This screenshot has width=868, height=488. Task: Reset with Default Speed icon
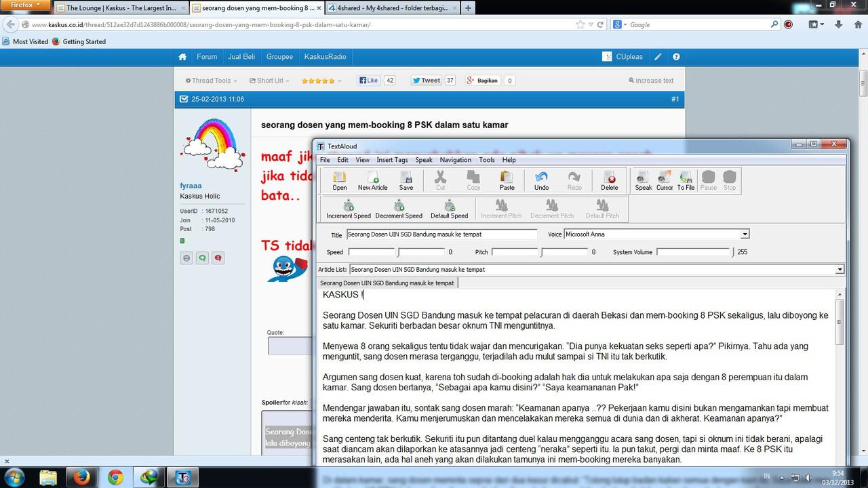point(449,209)
